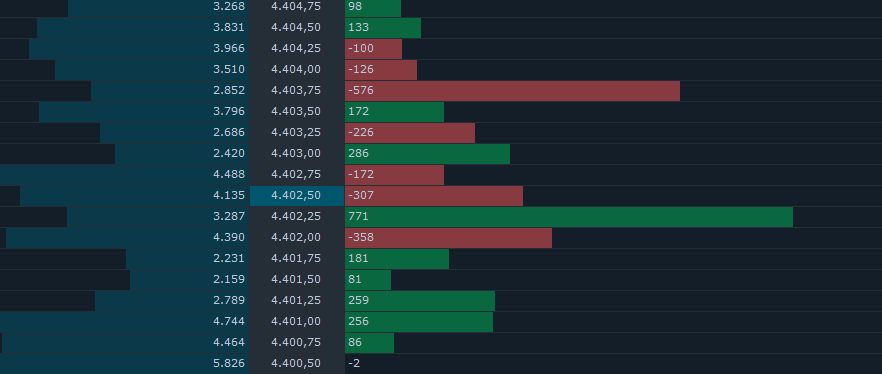Screen dimensions: 882x374
Task: Click the volume cell showing 5.826
Action: pos(124,364)
